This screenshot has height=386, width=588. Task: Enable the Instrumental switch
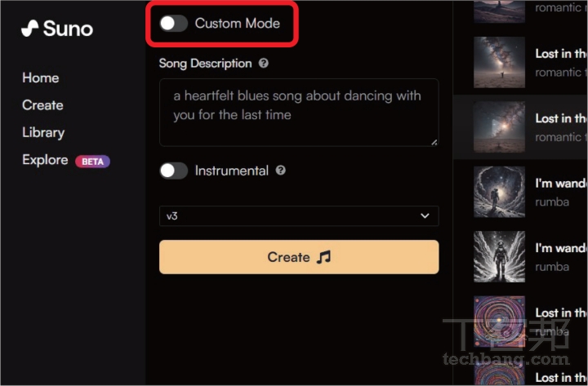tap(174, 171)
